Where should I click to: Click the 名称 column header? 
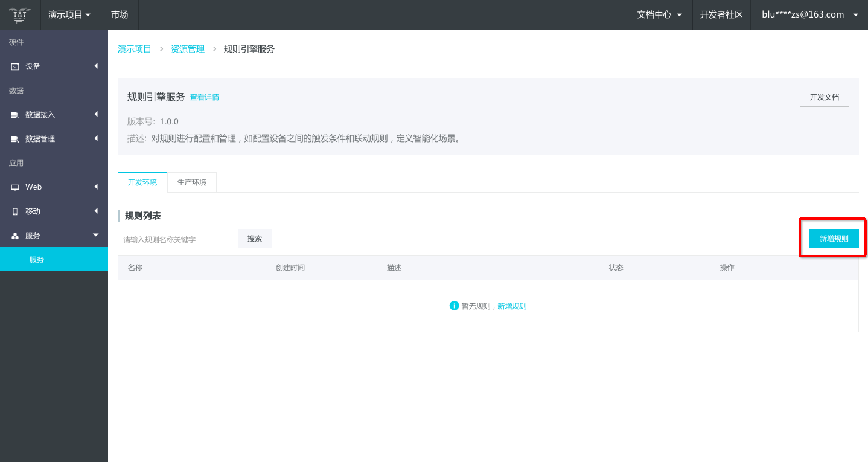[x=135, y=268]
